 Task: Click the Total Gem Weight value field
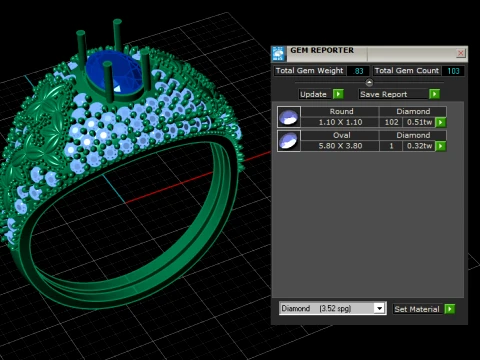tap(358, 71)
